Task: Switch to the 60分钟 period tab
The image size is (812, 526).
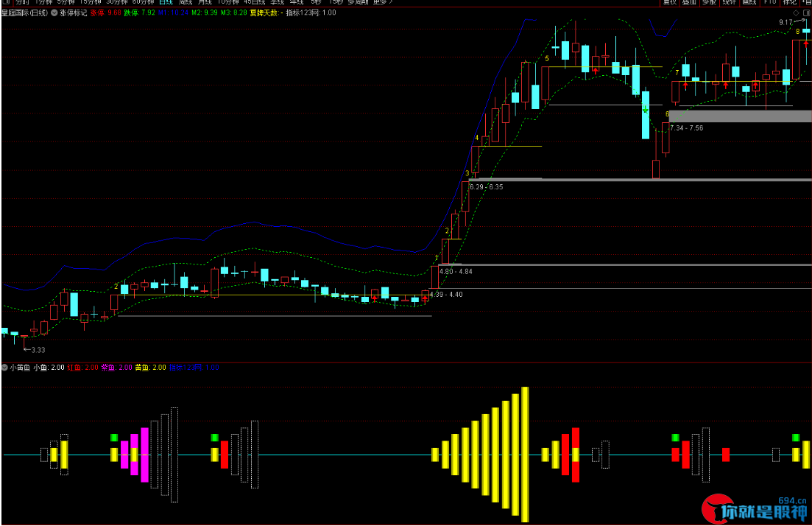Action: (144, 2)
